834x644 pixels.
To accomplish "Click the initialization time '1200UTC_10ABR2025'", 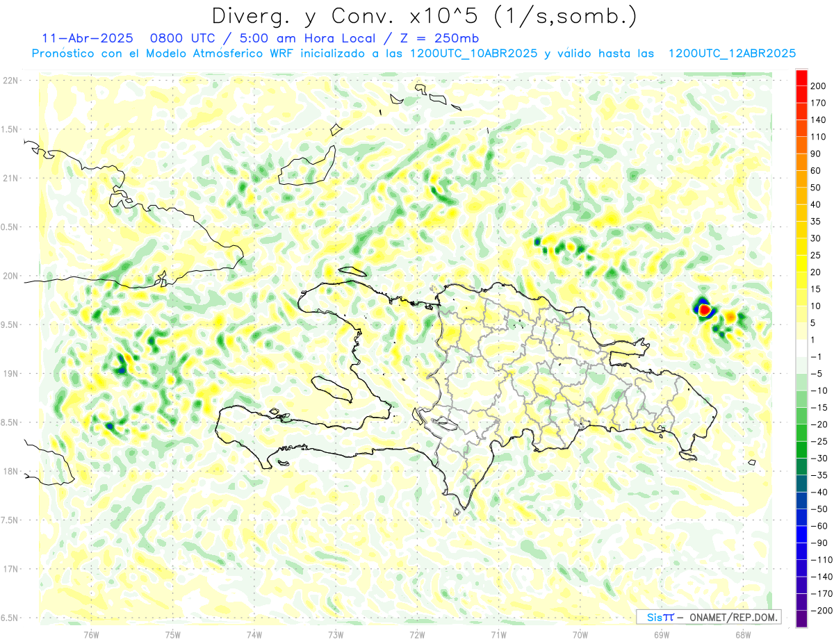I will click(473, 53).
